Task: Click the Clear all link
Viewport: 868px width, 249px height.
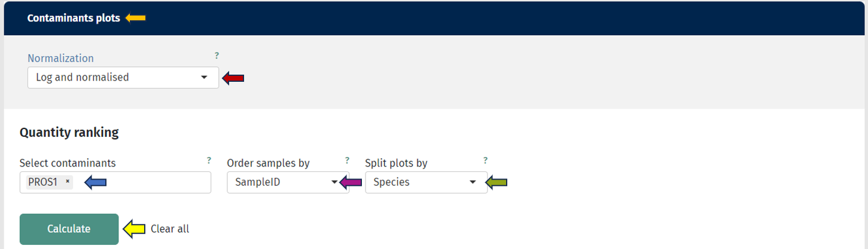Action: click(x=170, y=229)
